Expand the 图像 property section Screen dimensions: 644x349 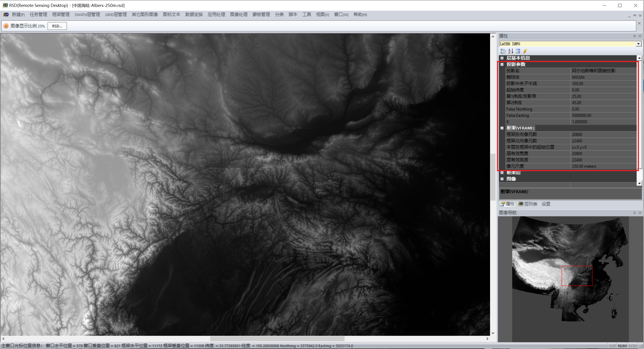[502, 179]
